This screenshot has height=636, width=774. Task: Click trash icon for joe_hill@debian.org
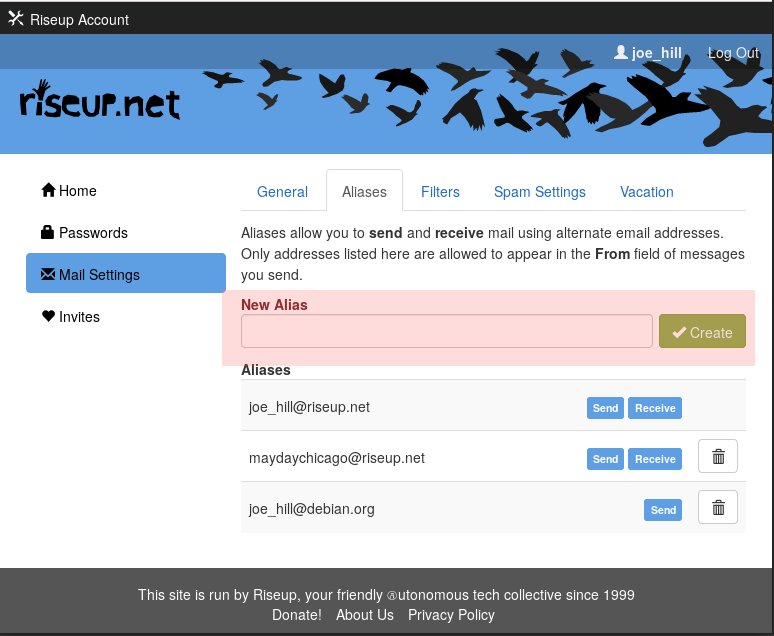click(717, 508)
